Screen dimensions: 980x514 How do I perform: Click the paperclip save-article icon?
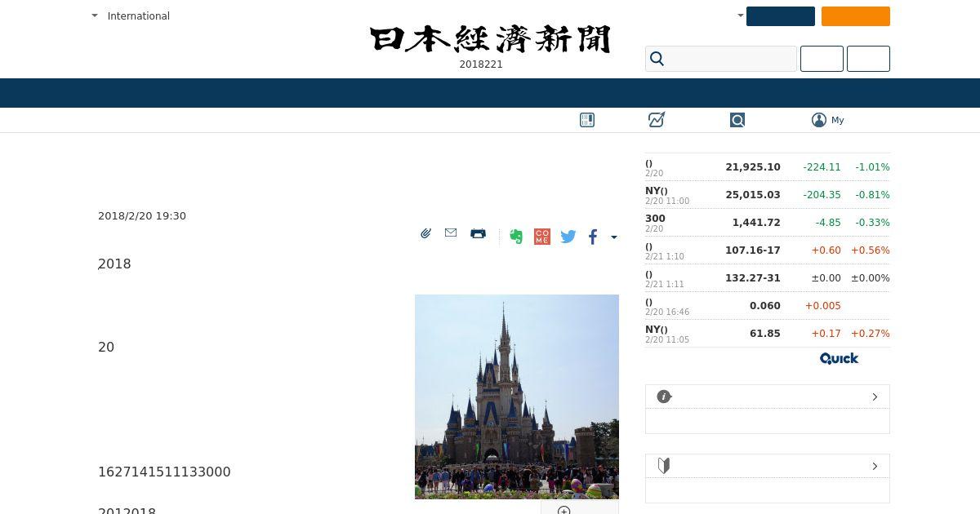point(425,233)
